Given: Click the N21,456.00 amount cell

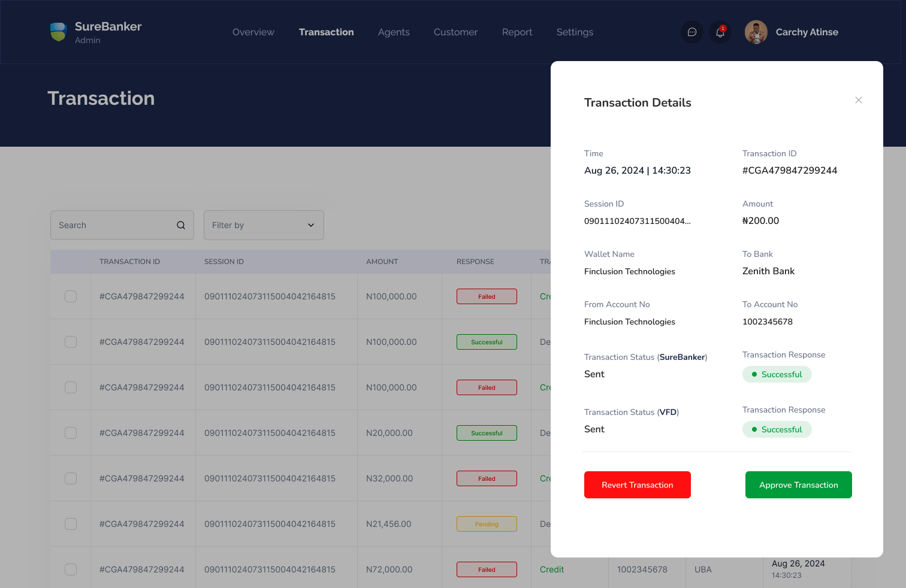Looking at the screenshot, I should coord(389,524).
